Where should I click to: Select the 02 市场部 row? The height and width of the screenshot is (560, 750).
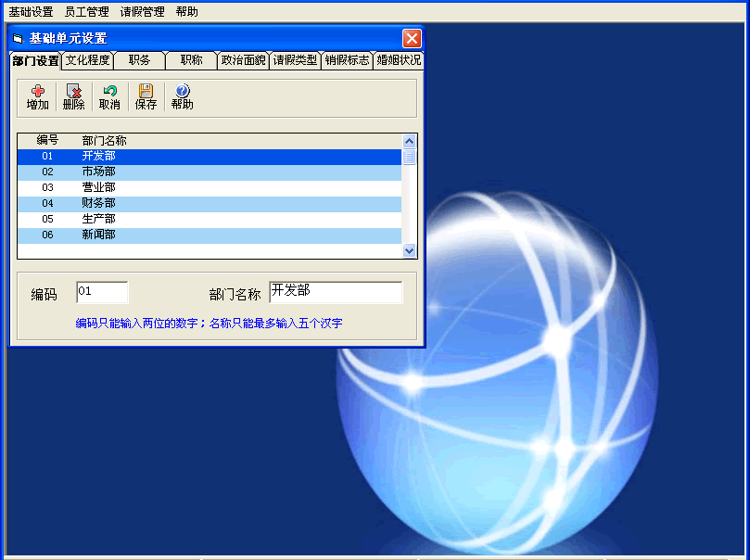pyautogui.click(x=210, y=172)
